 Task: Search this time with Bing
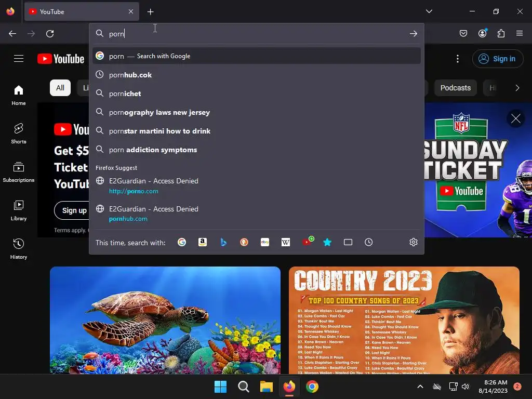(x=223, y=242)
